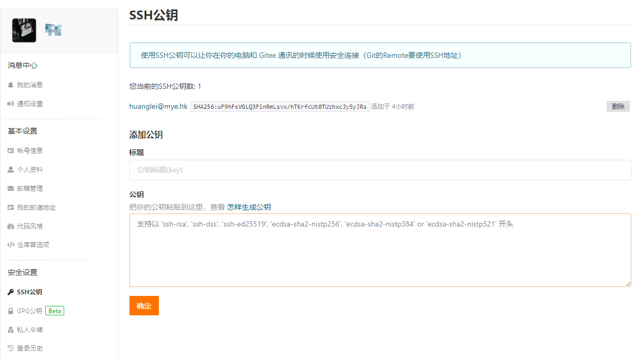Click the 基本设置 section header
This screenshot has width=644, height=360.
(23, 131)
